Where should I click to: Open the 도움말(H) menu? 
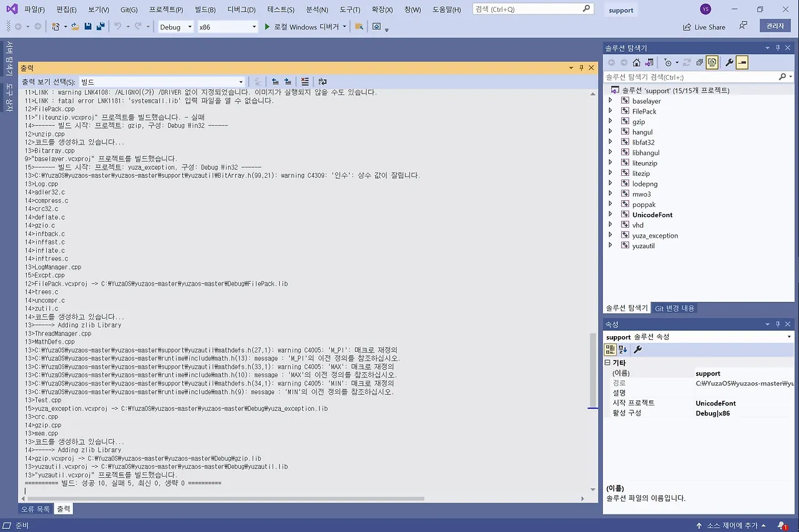click(x=446, y=9)
